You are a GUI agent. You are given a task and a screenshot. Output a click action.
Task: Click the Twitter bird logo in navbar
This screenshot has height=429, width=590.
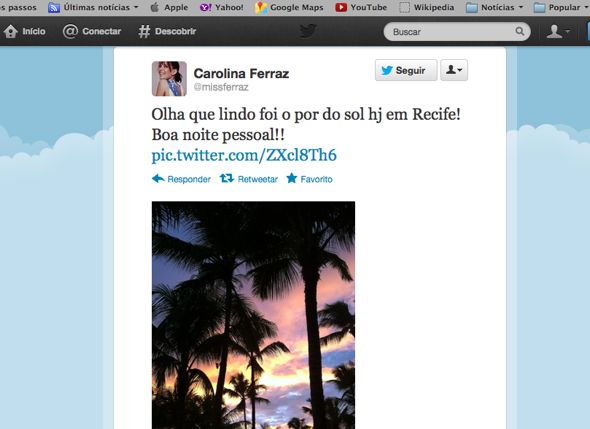308,31
